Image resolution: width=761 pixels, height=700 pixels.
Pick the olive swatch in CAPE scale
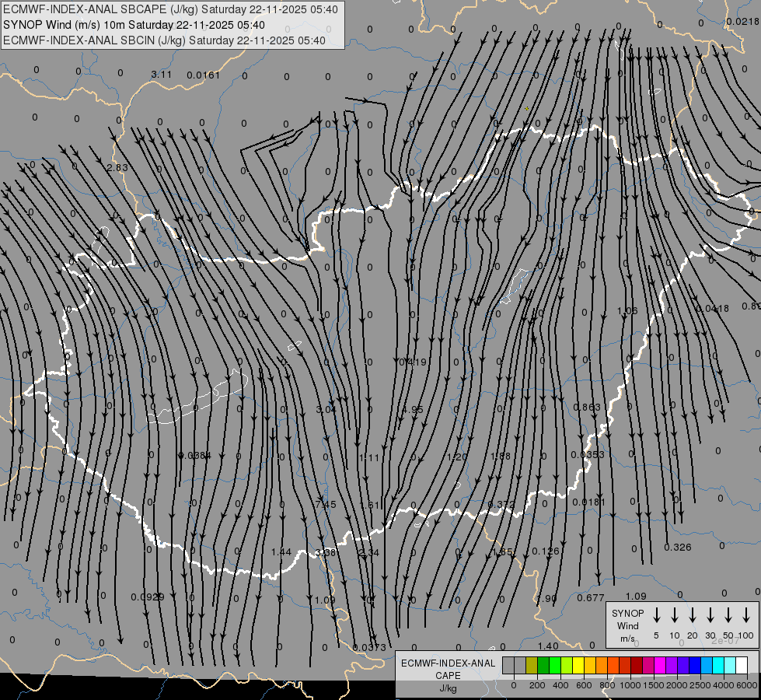pyautogui.click(x=532, y=665)
